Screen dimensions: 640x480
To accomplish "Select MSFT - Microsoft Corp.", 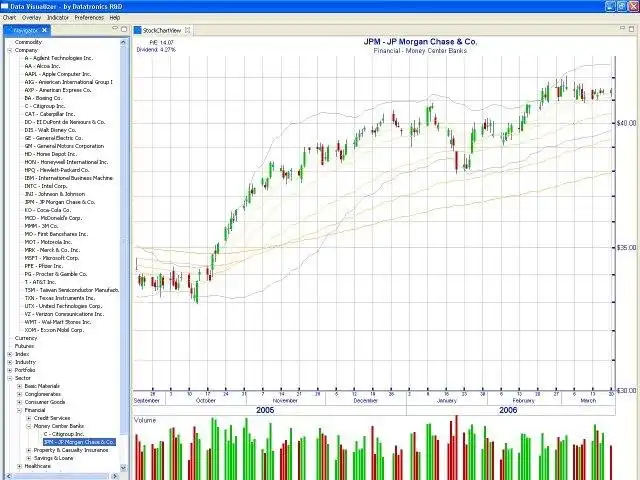I will coord(51,258).
